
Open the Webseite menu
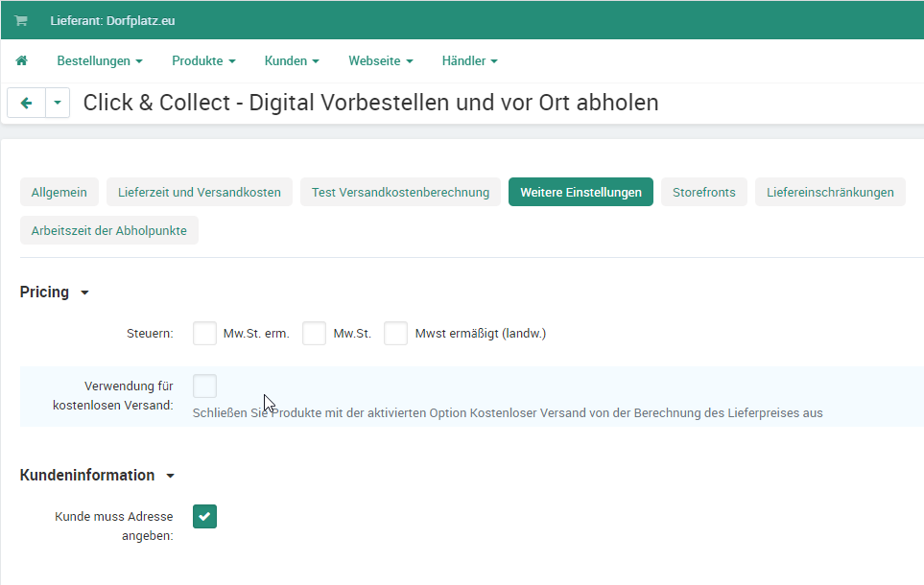pyautogui.click(x=381, y=60)
